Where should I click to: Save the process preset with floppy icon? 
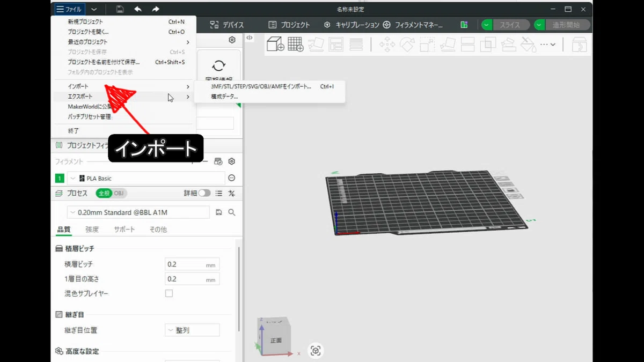219,212
